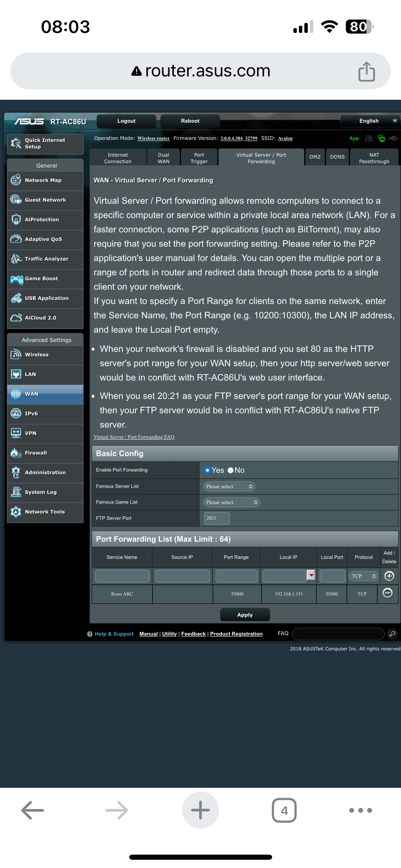This screenshot has height=868, width=401.
Task: Open the Manual link in footer
Action: [148, 634]
